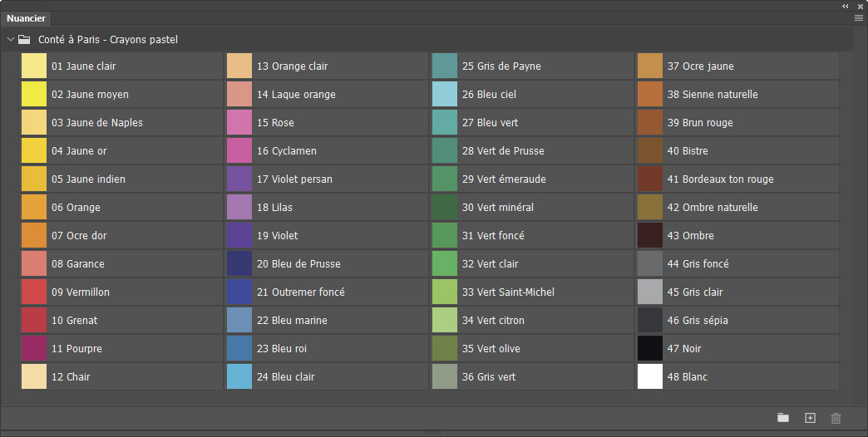Select the 02 Jaune moyen swatch
The height and width of the screenshot is (437, 868).
(34, 95)
